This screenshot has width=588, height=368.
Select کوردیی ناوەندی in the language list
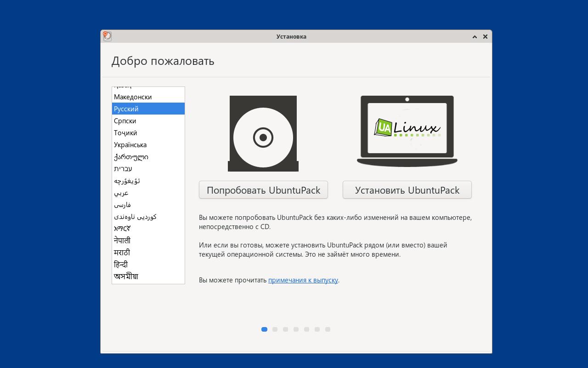pyautogui.click(x=148, y=217)
